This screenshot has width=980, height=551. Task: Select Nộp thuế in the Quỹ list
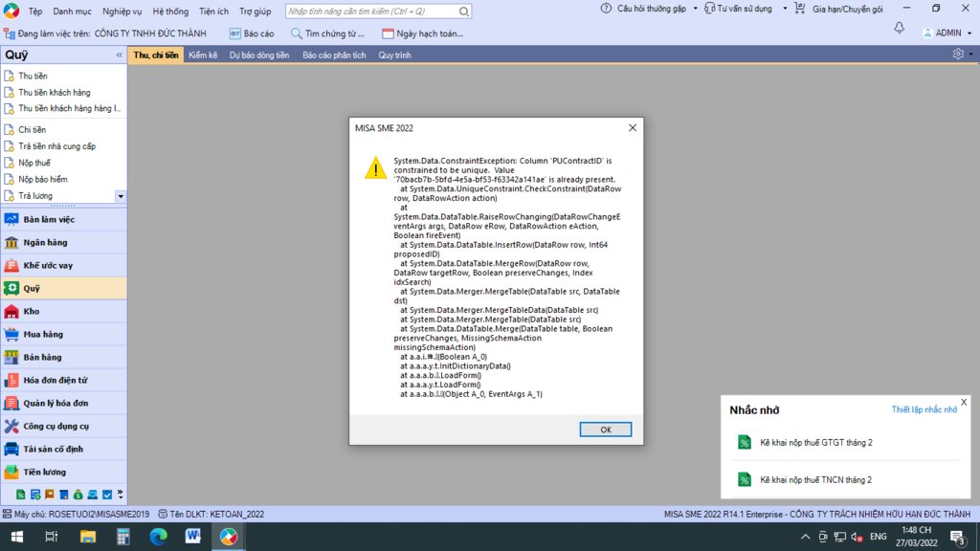pos(34,163)
